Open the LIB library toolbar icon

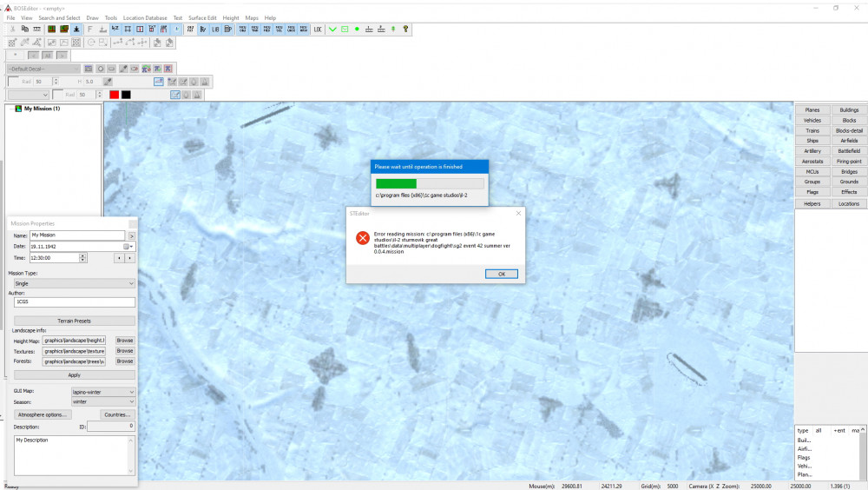(215, 30)
